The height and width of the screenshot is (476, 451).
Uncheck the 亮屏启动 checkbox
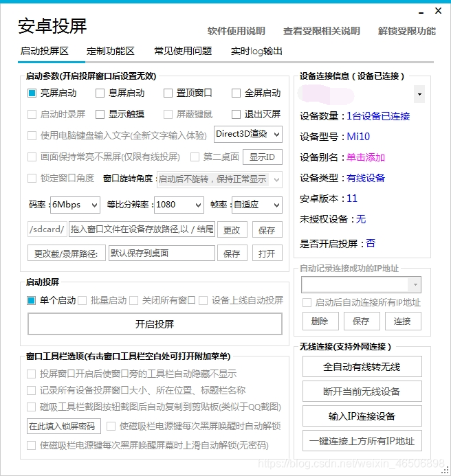click(32, 93)
